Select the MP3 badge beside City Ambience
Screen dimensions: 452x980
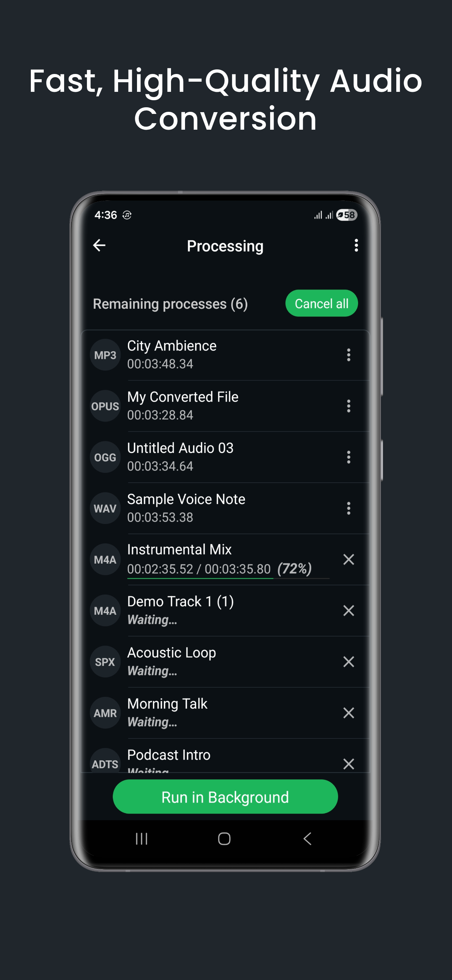pos(105,354)
